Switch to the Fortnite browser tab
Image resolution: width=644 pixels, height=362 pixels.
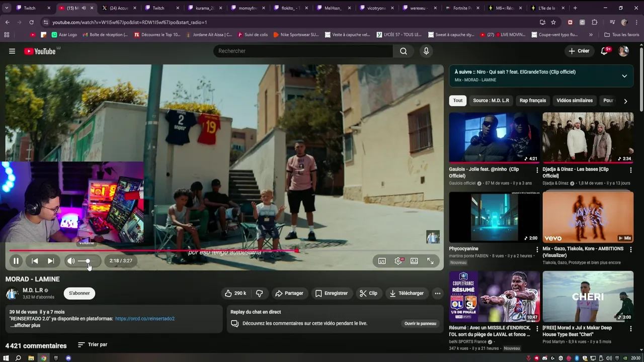462,8
